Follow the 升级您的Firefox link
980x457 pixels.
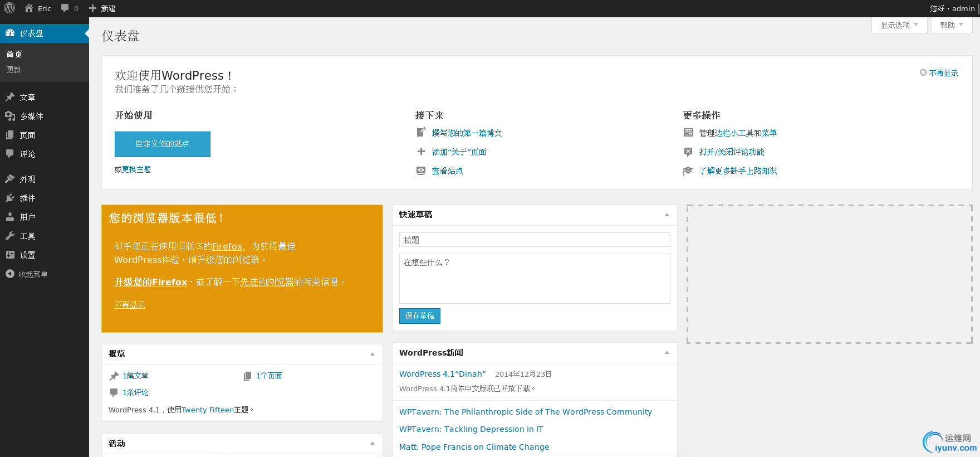(x=151, y=282)
